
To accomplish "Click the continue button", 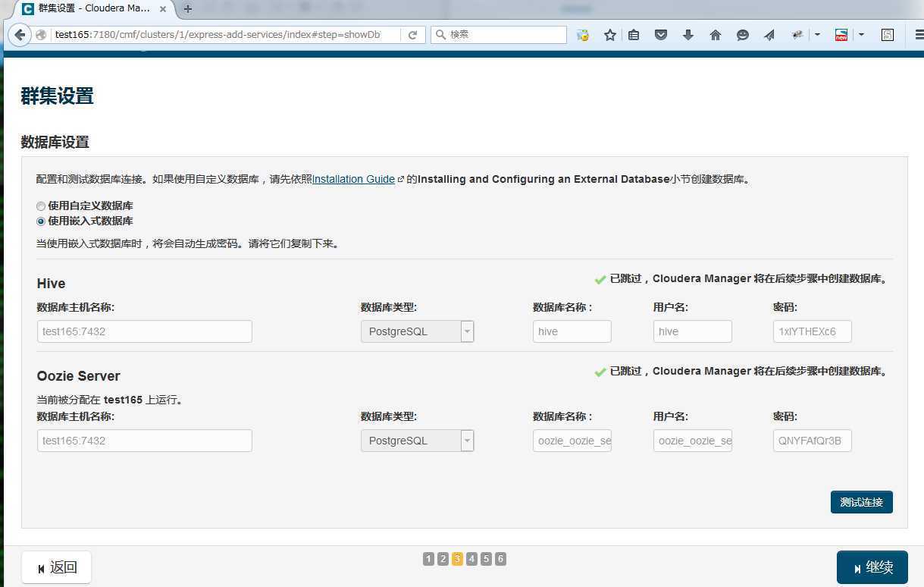I will [872, 567].
